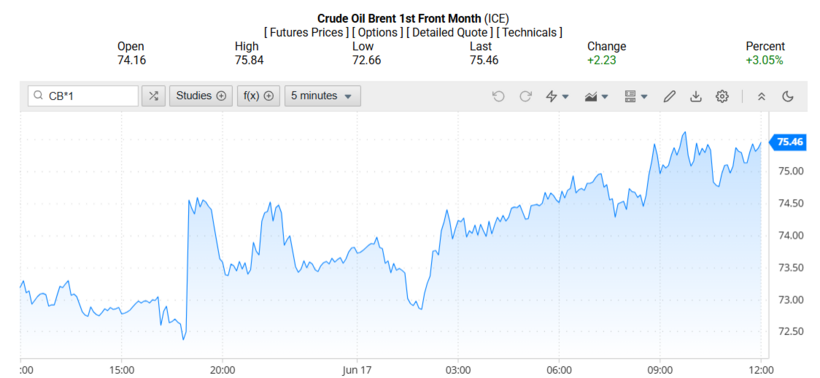
Task: Collapse toolbar with double chevron icon
Action: coord(761,96)
